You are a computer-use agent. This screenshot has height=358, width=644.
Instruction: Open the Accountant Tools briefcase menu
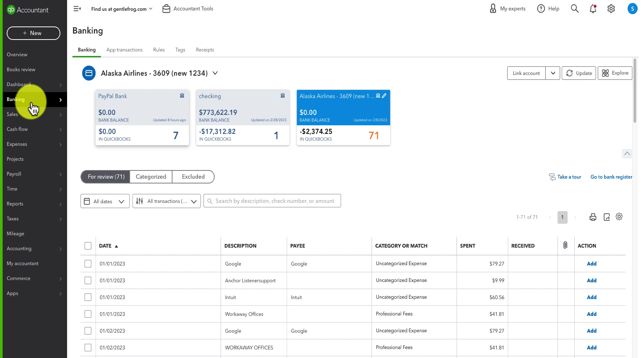click(188, 9)
